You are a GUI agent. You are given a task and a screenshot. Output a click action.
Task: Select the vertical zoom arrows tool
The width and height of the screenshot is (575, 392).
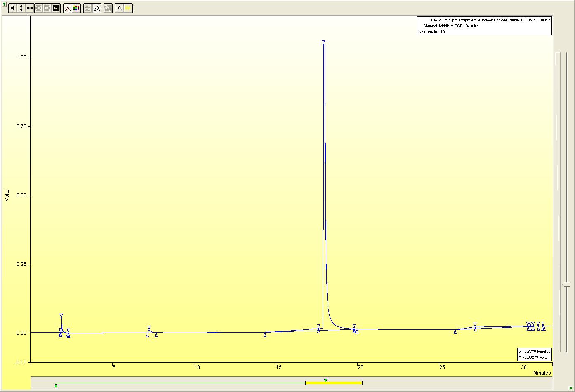tap(21, 8)
